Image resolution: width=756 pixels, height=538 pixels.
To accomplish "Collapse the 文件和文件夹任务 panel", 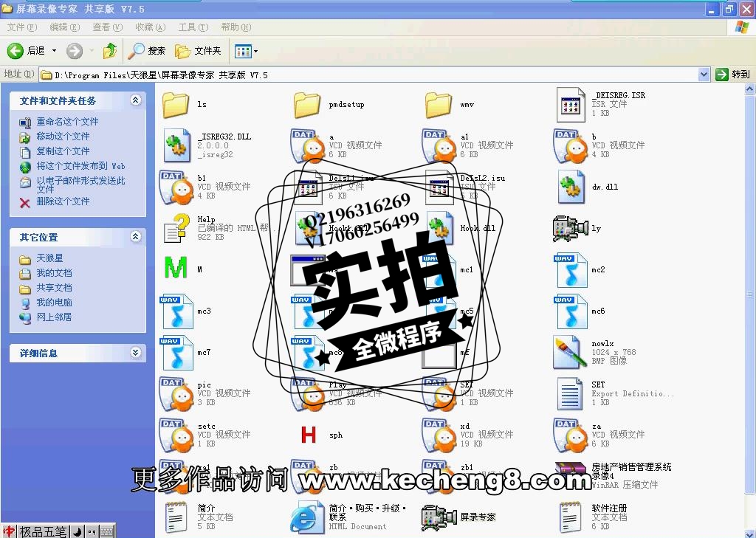I will [x=136, y=100].
